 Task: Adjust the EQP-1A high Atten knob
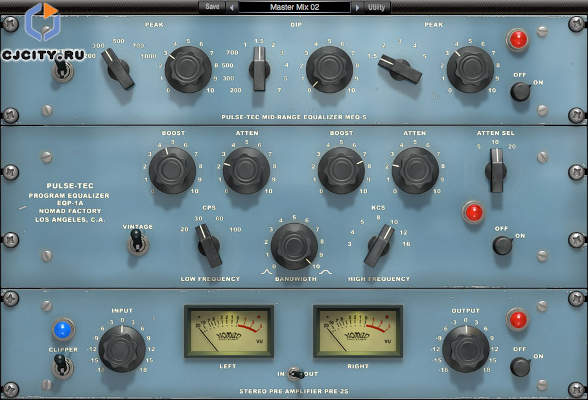pyautogui.click(x=415, y=170)
